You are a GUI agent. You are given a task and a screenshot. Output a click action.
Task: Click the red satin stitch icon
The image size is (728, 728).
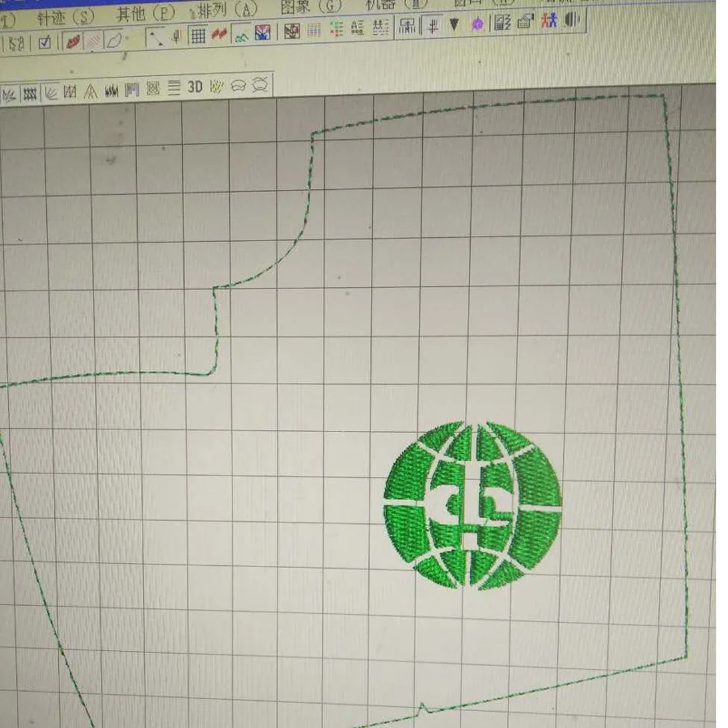pyautogui.click(x=74, y=41)
